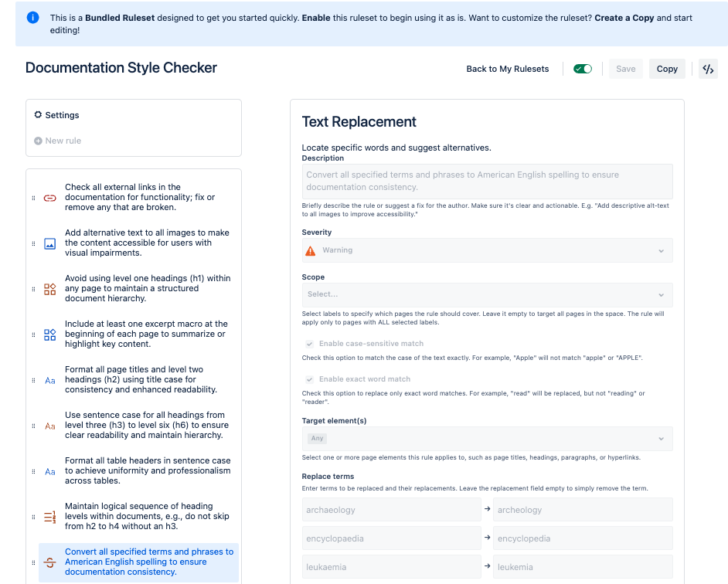Click the title case rule Aa icon
Image resolution: width=728 pixels, height=584 pixels.
(x=50, y=381)
